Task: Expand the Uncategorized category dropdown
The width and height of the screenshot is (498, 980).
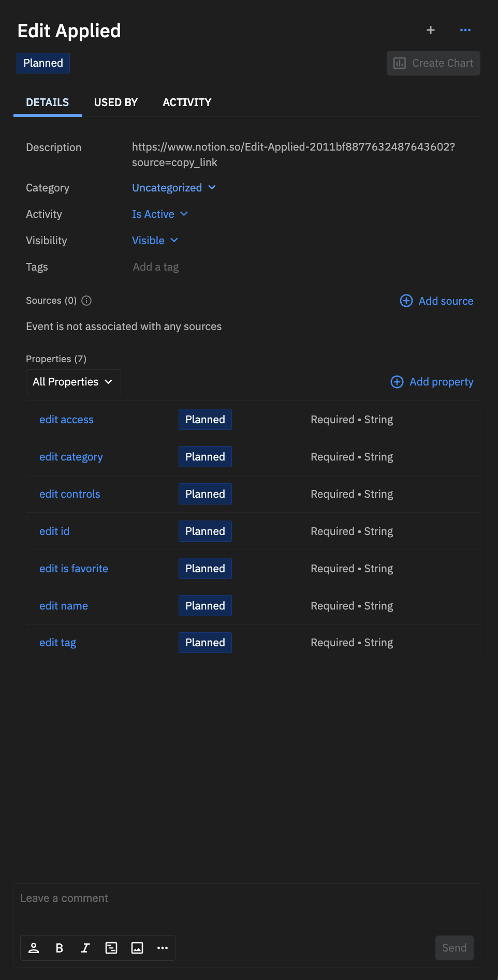Action: click(174, 188)
